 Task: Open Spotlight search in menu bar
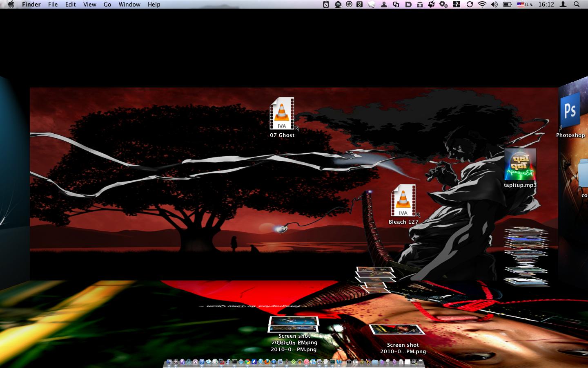(x=577, y=4)
